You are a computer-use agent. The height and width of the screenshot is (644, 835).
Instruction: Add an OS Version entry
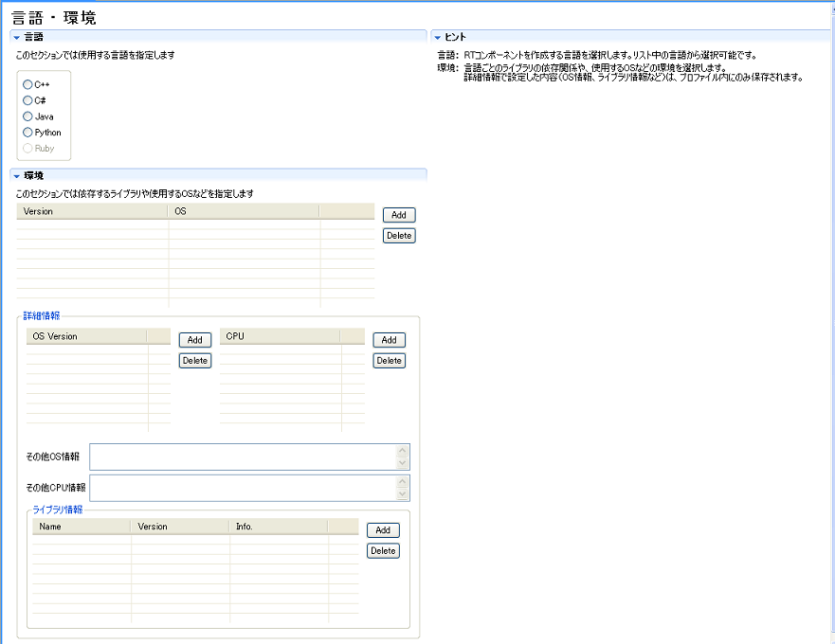pyautogui.click(x=195, y=340)
